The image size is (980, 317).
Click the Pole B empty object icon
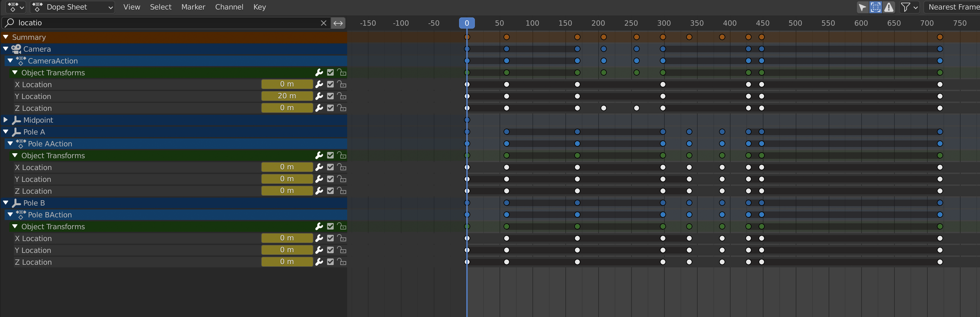16,203
